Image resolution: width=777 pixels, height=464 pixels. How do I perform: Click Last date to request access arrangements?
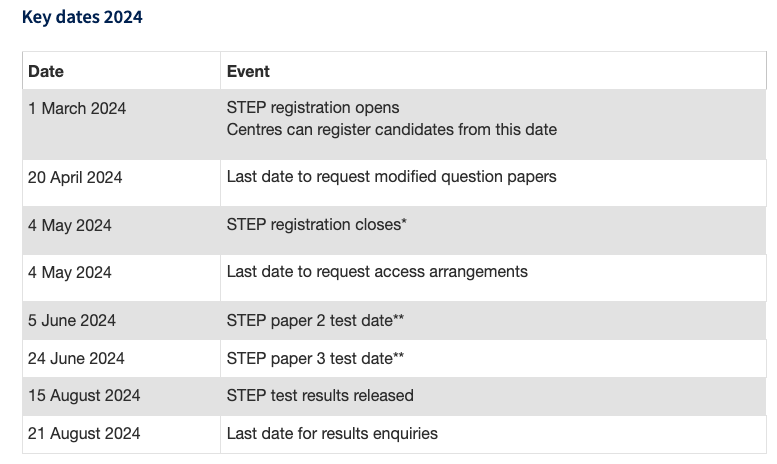(377, 272)
